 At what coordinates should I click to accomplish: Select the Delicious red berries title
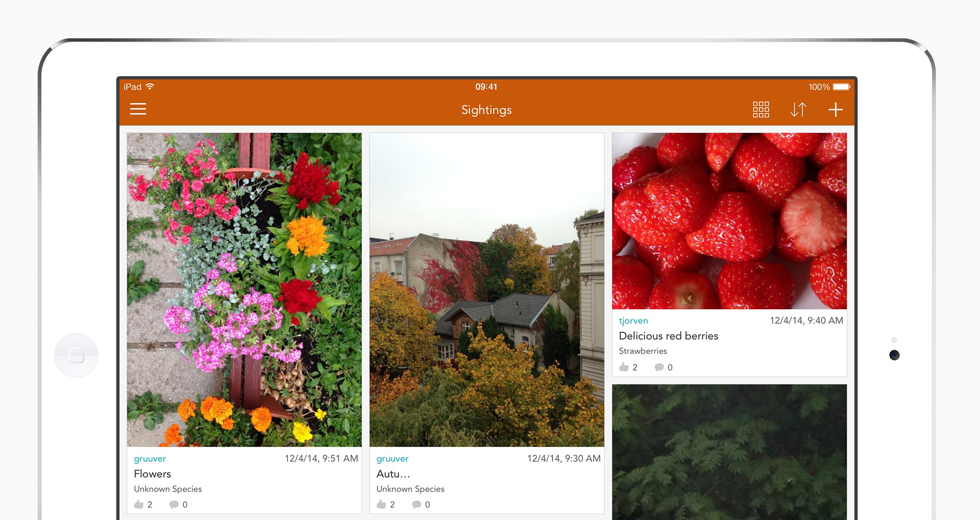coord(668,336)
